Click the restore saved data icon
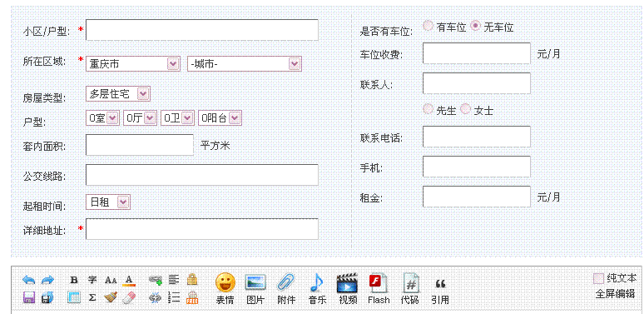This screenshot has height=314, width=644. point(48,297)
